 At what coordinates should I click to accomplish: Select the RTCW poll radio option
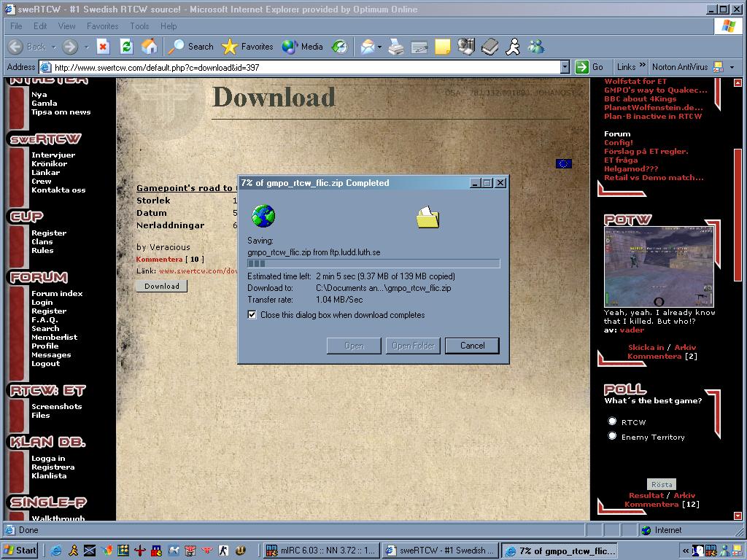pyautogui.click(x=612, y=421)
